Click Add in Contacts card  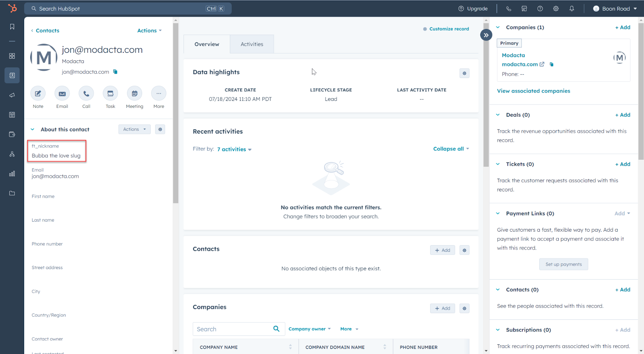click(443, 250)
